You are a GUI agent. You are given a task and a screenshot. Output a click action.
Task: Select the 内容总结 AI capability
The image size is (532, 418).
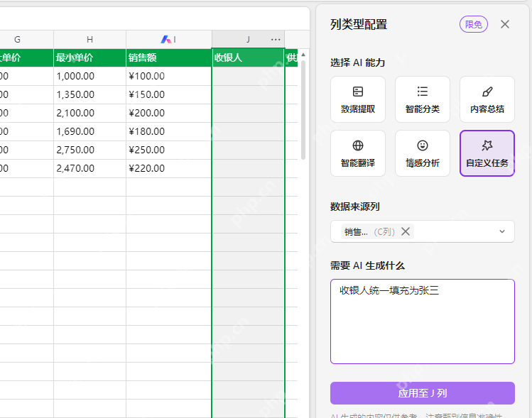[487, 99]
